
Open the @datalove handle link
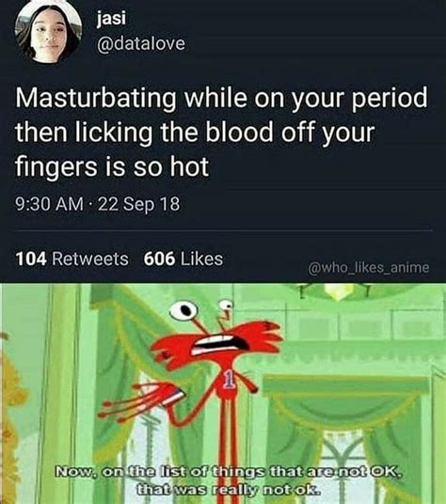pyautogui.click(x=141, y=43)
